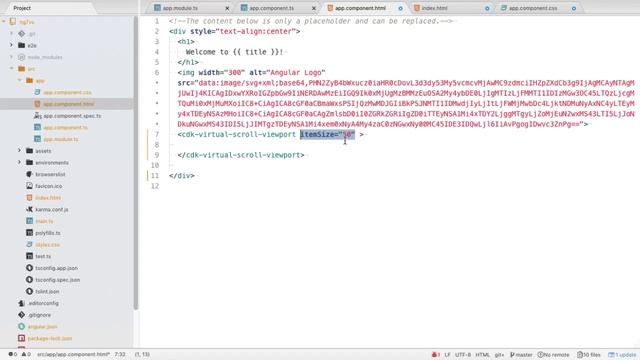Click the index.html HTML5 icon in tree
Image resolution: width=640 pixels, height=360 pixels.
[29, 198]
